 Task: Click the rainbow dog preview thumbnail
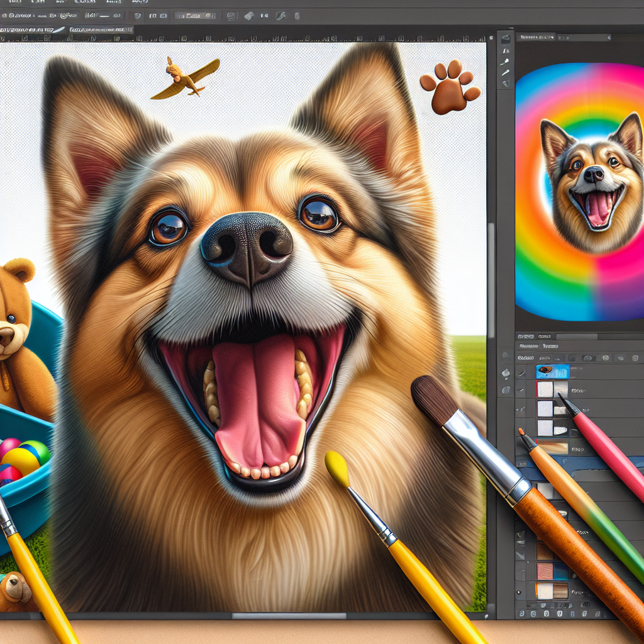[579, 191]
